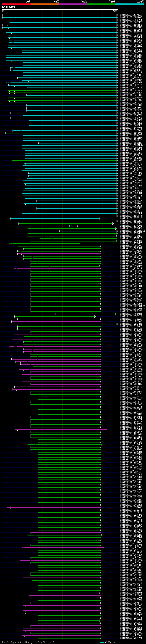Viewport: 146px width, 644px height.
Task: Click the label UniRef100_B4FQJ9
Action: [x=131, y=90]
